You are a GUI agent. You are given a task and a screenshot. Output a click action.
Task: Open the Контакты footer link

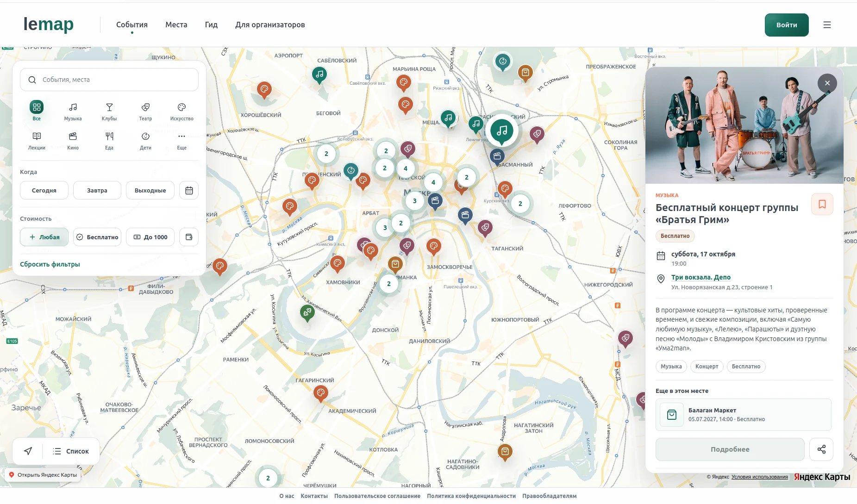click(314, 496)
